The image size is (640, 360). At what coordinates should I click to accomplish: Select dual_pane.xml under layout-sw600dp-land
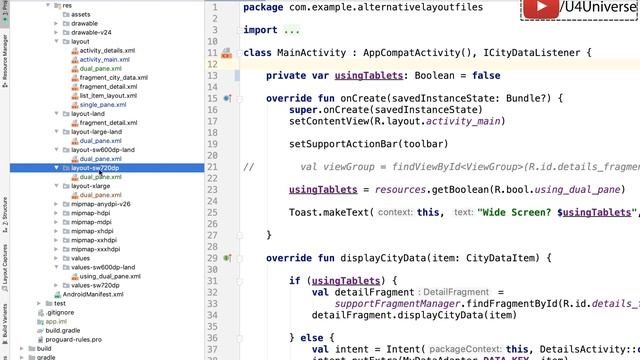point(100,159)
